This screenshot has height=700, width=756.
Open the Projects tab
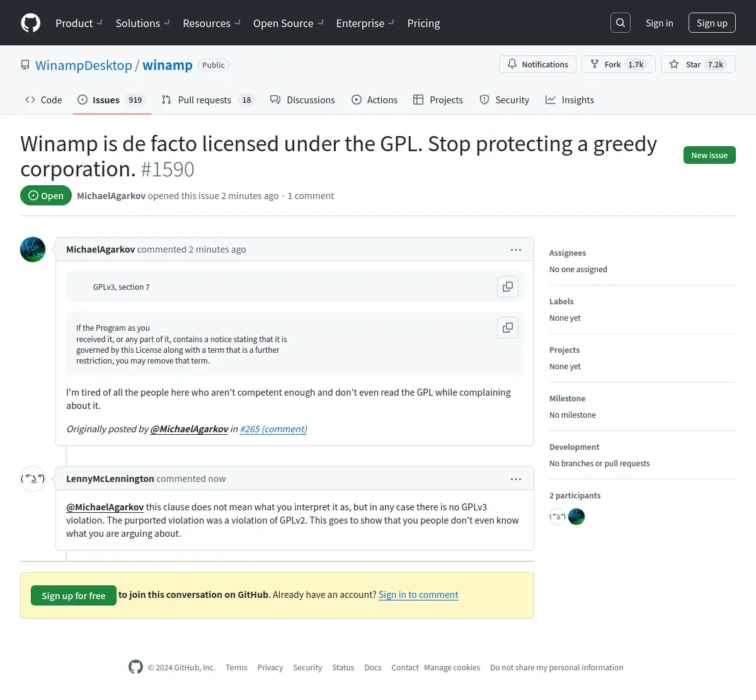point(438,100)
